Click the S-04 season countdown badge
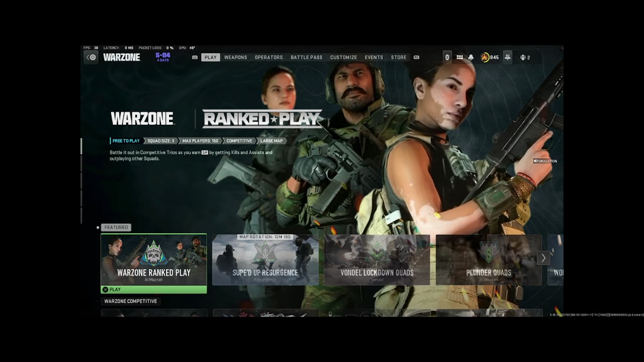This screenshot has height=362, width=644. (x=163, y=57)
